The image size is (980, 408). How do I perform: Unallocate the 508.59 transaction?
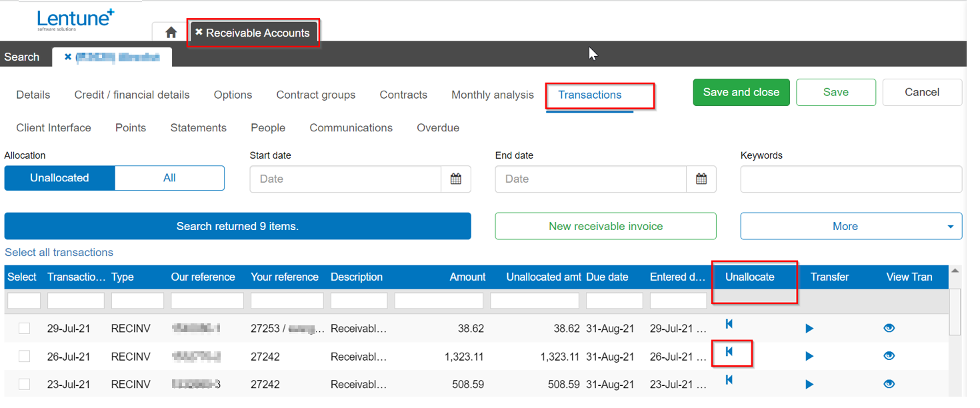click(729, 379)
